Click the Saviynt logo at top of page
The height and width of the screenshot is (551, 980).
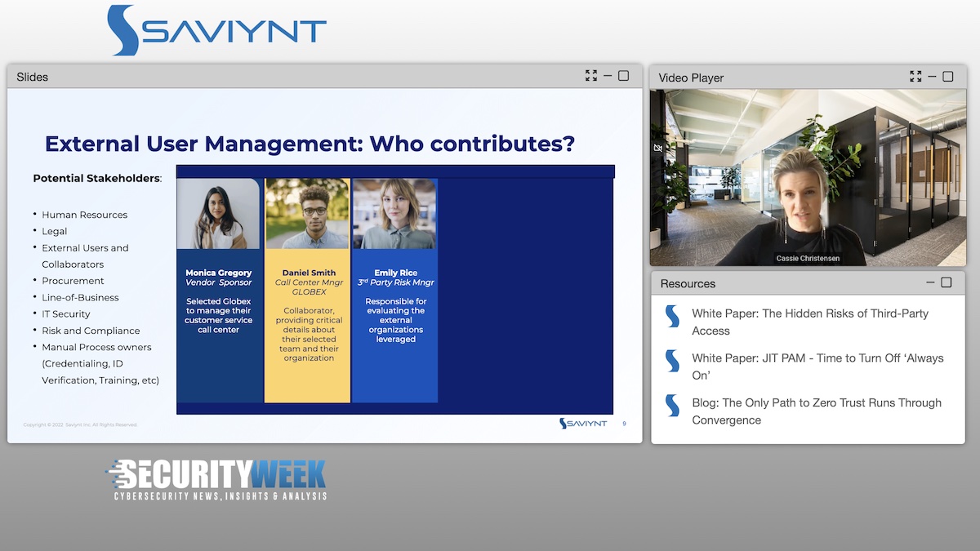click(x=216, y=30)
